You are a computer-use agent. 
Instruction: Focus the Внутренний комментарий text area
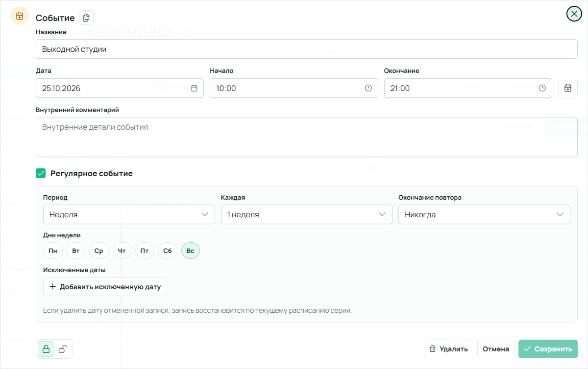(307, 137)
